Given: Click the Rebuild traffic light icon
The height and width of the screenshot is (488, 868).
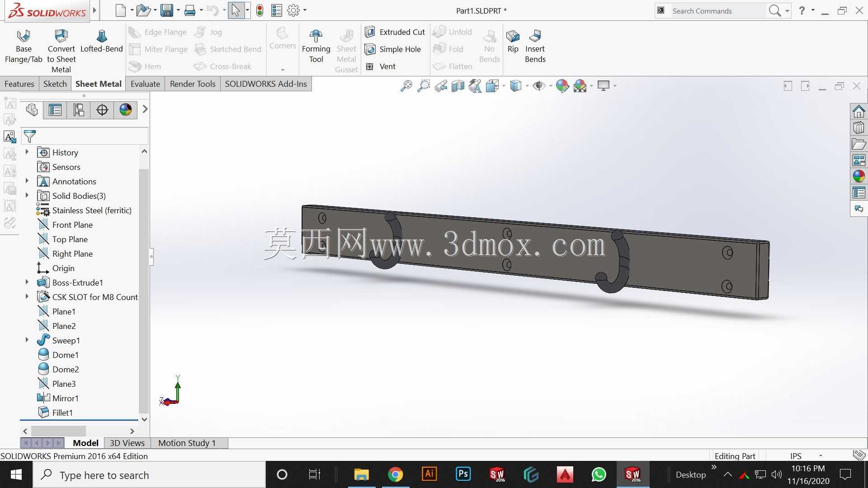Looking at the screenshot, I should point(259,10).
